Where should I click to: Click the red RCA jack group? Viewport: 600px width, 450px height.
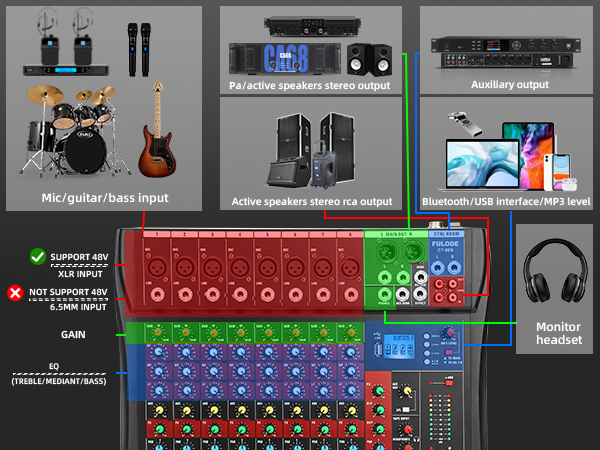(x=447, y=290)
